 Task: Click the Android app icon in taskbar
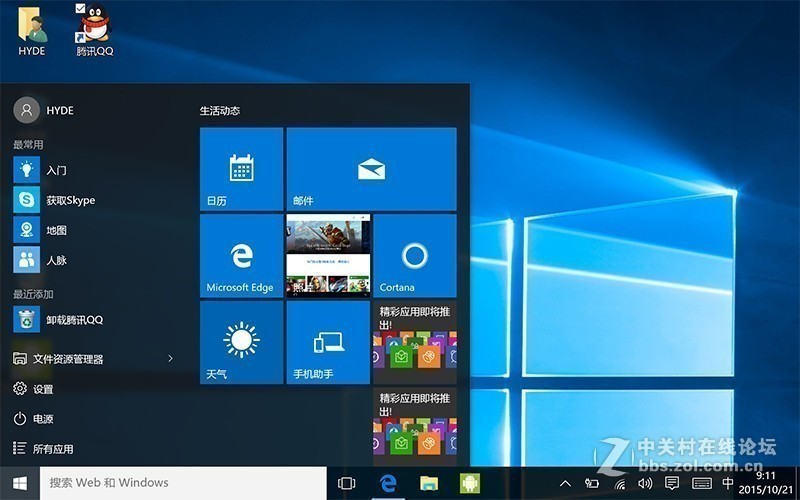point(469,483)
